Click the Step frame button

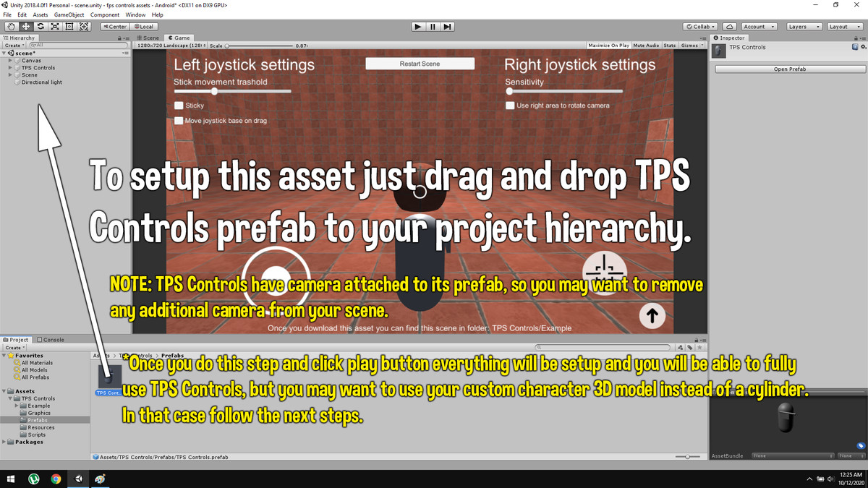(x=448, y=27)
